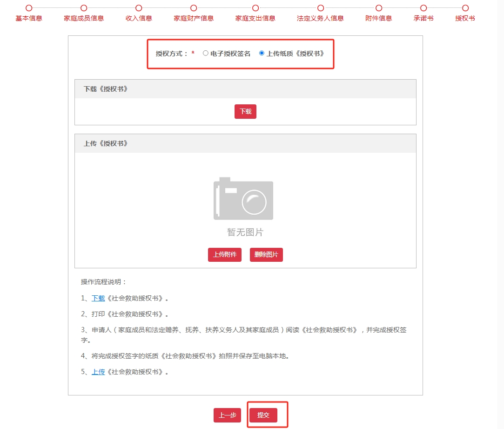This screenshot has width=504, height=429.
Task: Click the 附件信息 step circle
Action: (378, 7)
